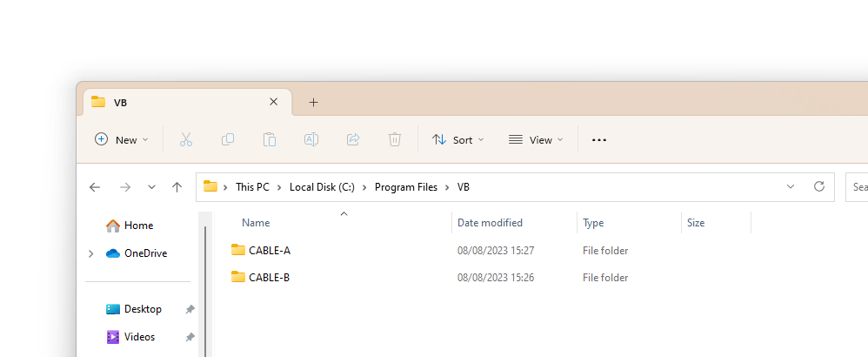Open OneDrive in navigation pane
This screenshot has width=868, height=357.
145,253
